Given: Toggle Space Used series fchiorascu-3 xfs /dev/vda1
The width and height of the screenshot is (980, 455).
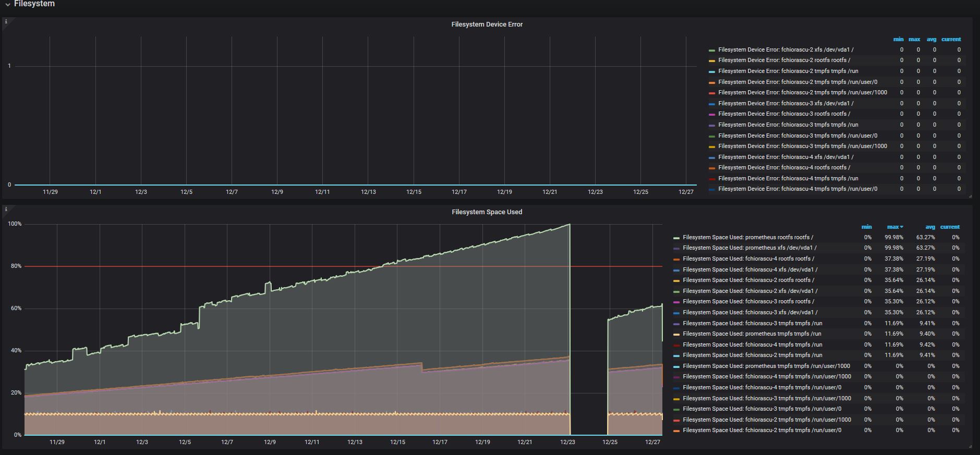Looking at the screenshot, I should tap(750, 312).
